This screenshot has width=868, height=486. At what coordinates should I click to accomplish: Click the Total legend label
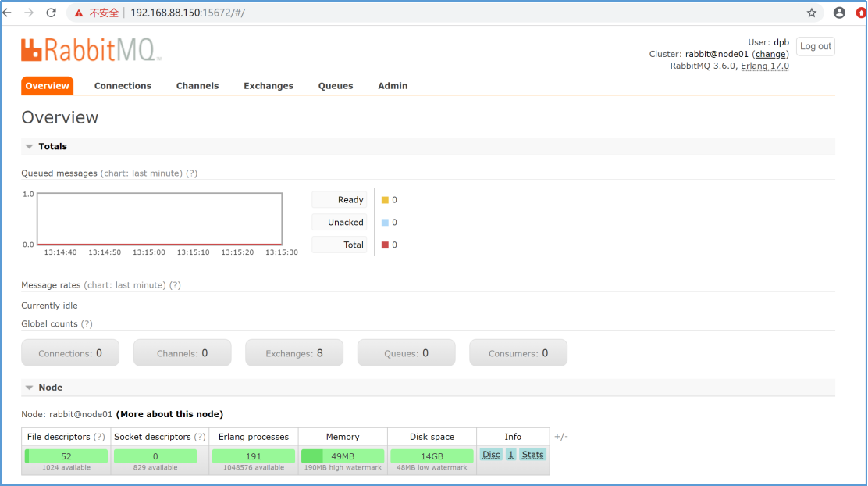tap(340, 245)
